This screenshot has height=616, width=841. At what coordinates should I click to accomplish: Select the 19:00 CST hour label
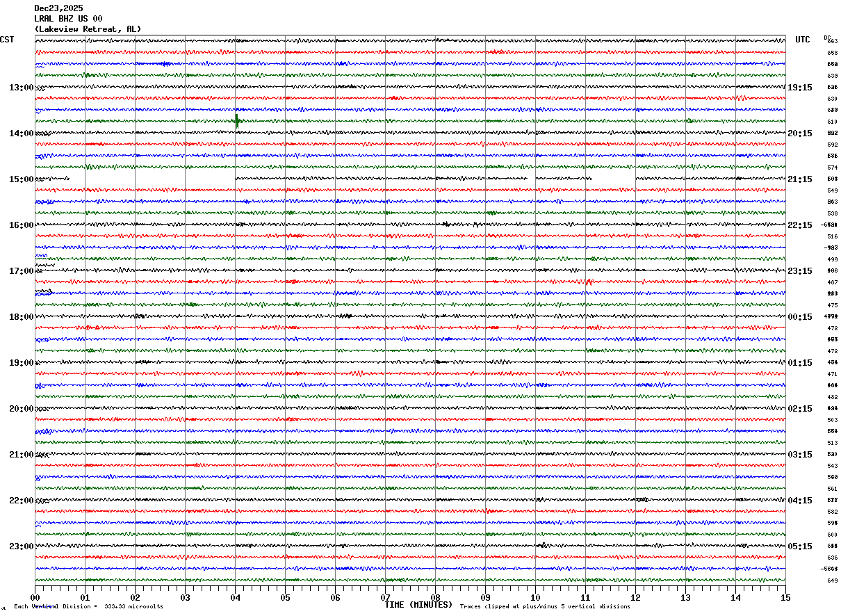click(x=21, y=363)
